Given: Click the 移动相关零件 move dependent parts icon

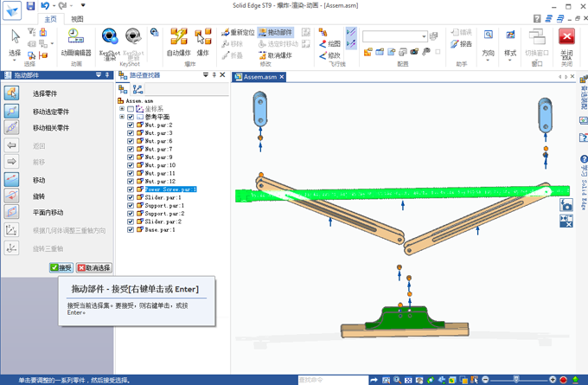Looking at the screenshot, I should pyautogui.click(x=12, y=127).
